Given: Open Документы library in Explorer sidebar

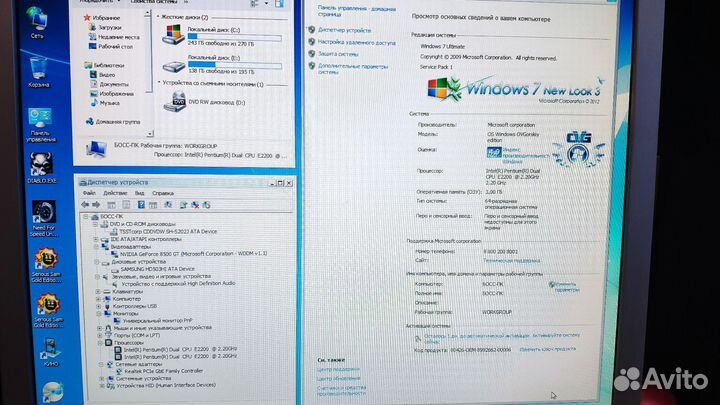Looking at the screenshot, I should pos(109,84).
